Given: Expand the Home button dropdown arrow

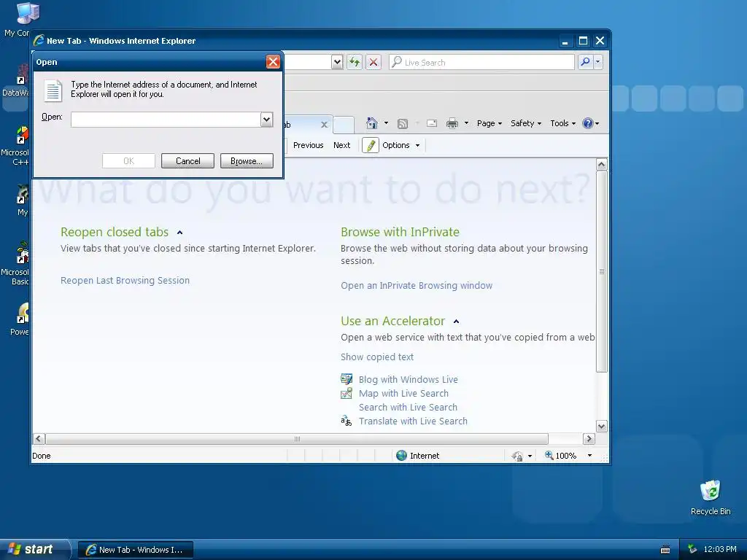Looking at the screenshot, I should [x=387, y=123].
